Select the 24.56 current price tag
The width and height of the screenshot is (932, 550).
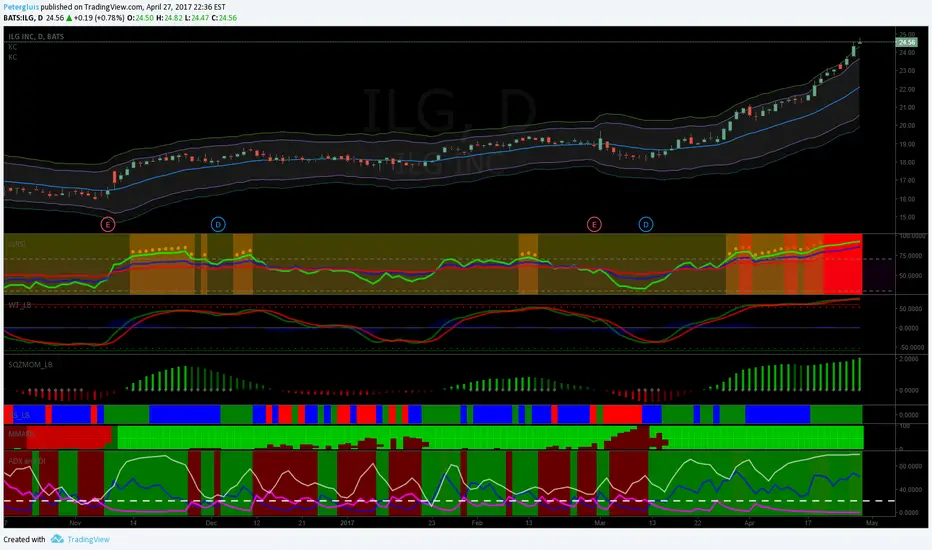(x=906, y=42)
